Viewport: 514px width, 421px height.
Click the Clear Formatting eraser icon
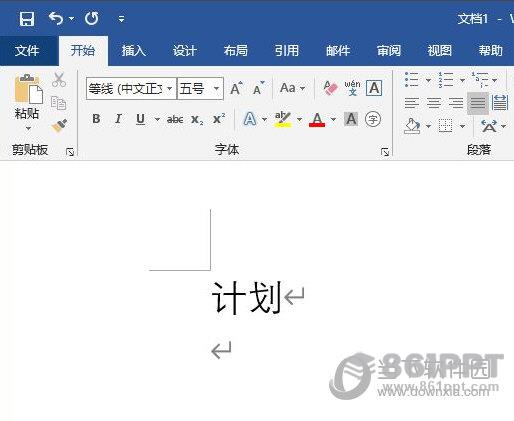[330, 88]
